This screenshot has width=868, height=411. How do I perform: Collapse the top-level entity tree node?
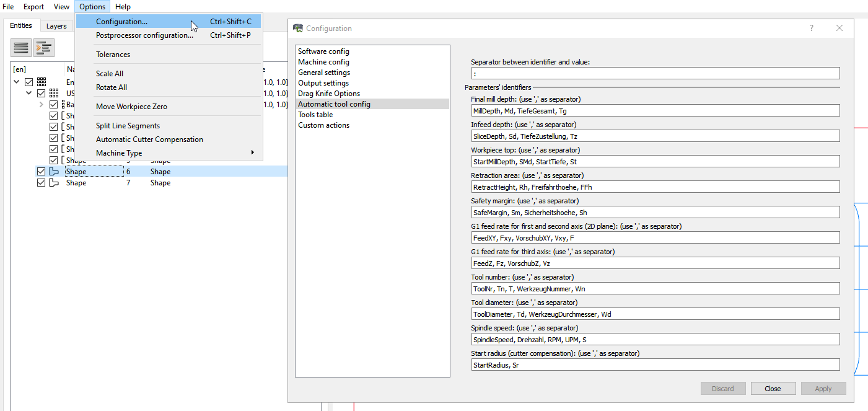coord(16,82)
